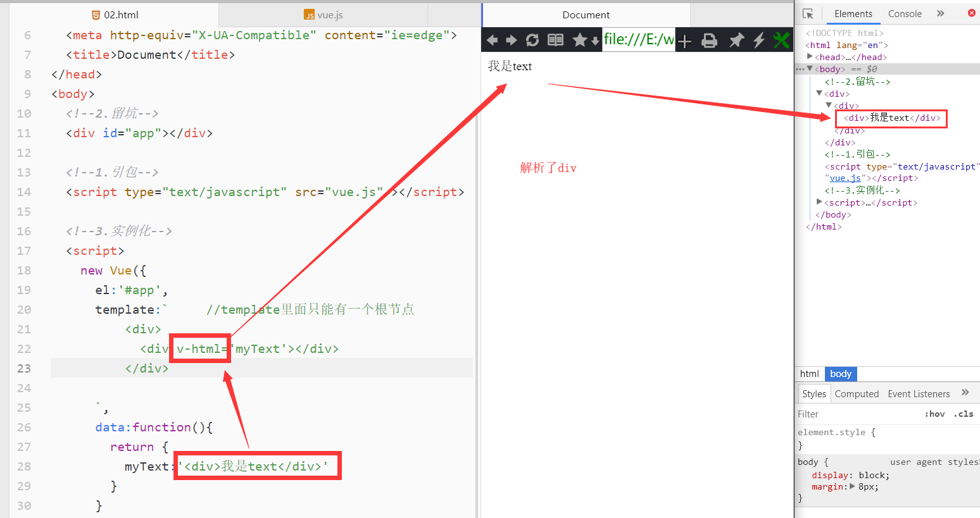Expand the head node in DOM tree

click(x=810, y=56)
